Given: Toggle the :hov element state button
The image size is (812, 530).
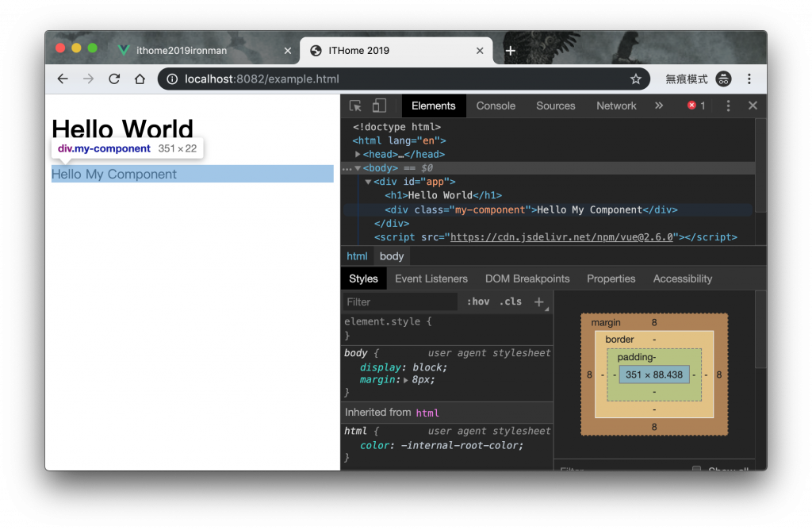Looking at the screenshot, I should [x=478, y=301].
